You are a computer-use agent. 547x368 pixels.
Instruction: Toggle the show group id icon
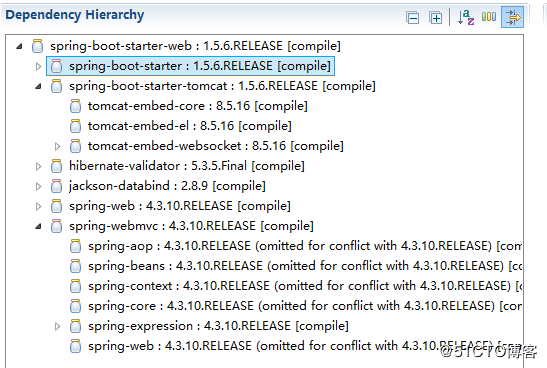pos(489,16)
